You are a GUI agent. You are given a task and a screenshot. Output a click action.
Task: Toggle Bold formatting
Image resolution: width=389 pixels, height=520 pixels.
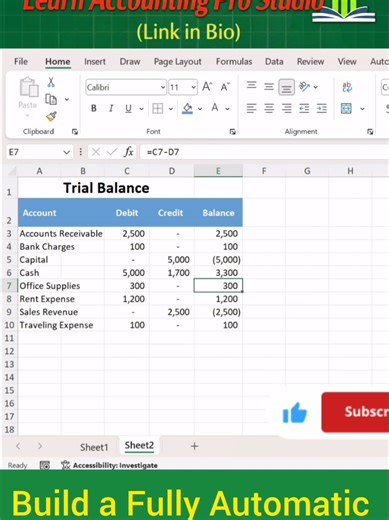click(94, 108)
